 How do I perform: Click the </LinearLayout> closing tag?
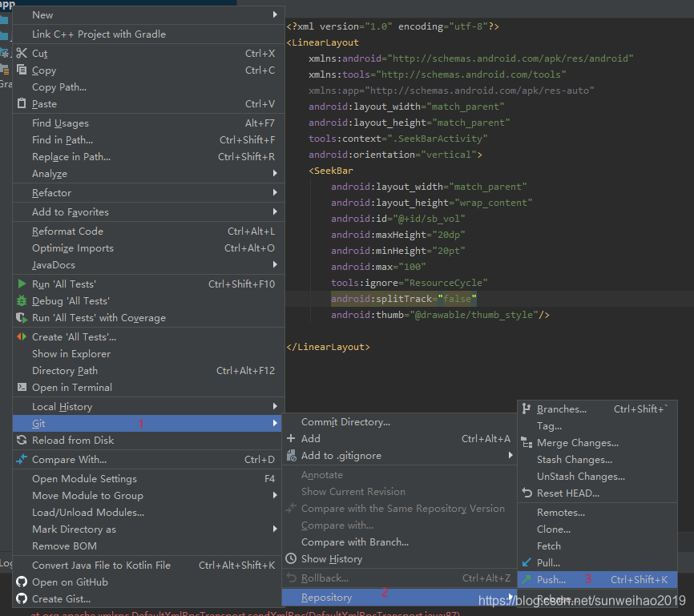point(328,347)
